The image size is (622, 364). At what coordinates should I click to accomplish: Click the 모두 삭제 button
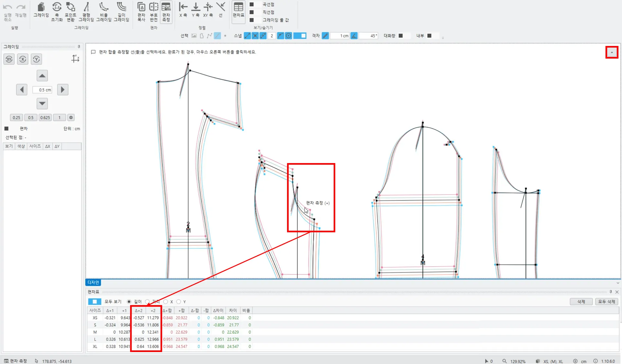click(x=606, y=302)
